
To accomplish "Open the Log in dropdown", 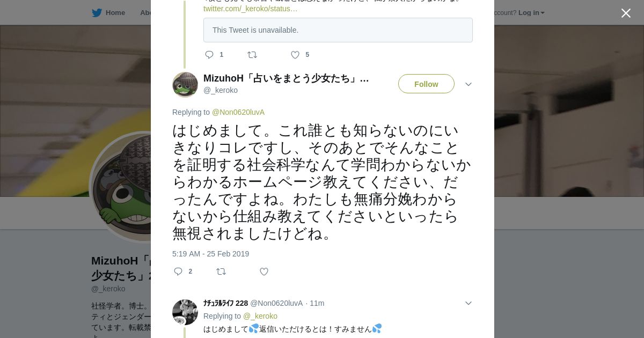I will coord(531,13).
